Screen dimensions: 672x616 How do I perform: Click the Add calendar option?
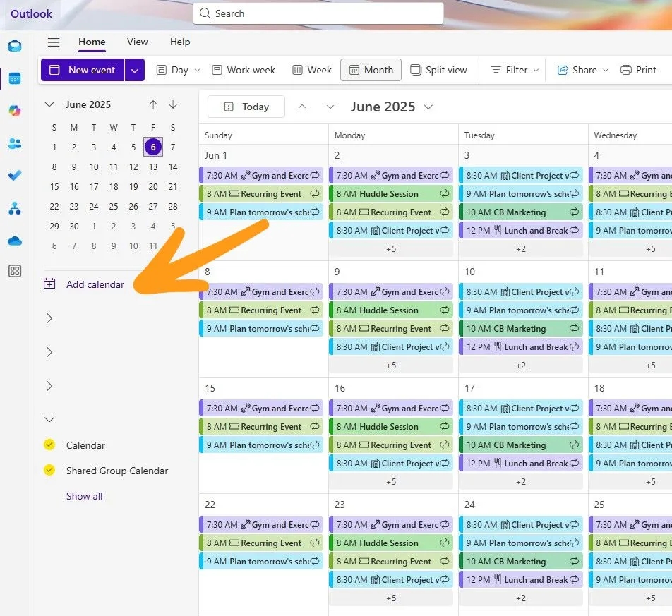[95, 284]
